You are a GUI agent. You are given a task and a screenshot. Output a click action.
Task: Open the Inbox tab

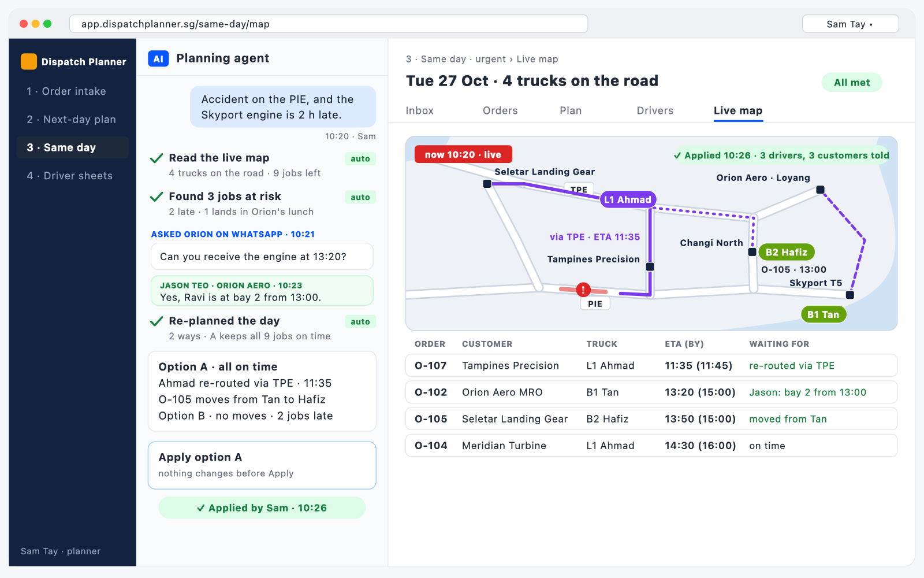(x=419, y=110)
